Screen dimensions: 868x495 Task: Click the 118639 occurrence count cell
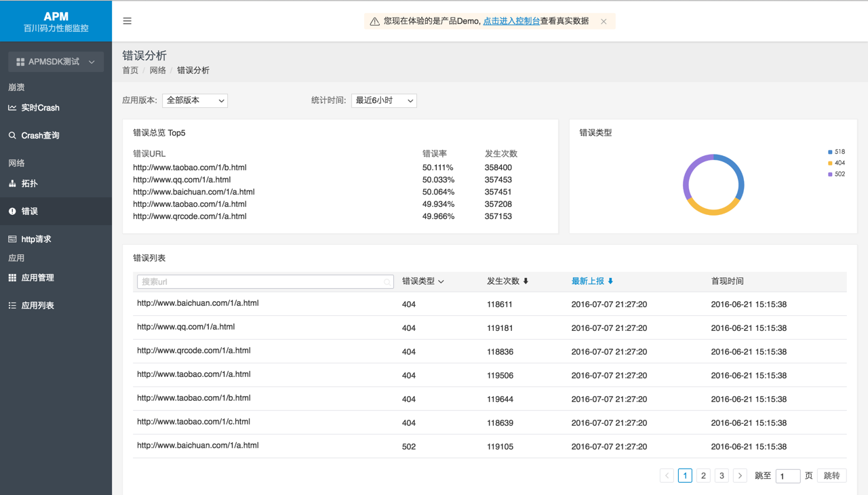[500, 423]
